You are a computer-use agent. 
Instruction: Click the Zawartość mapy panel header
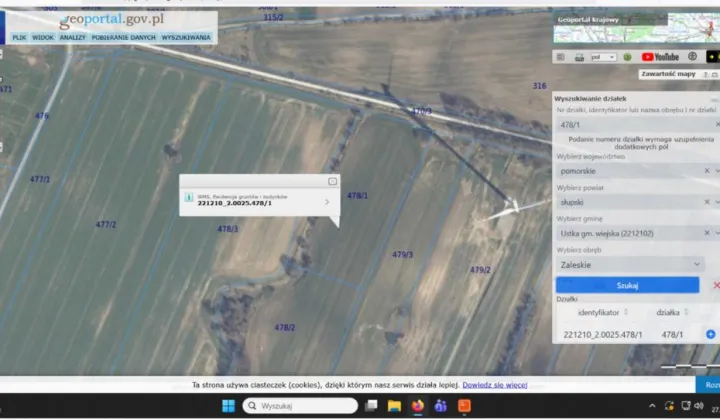click(x=668, y=74)
